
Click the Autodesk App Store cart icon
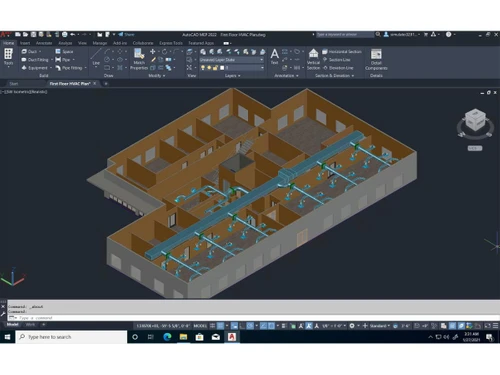[426, 34]
